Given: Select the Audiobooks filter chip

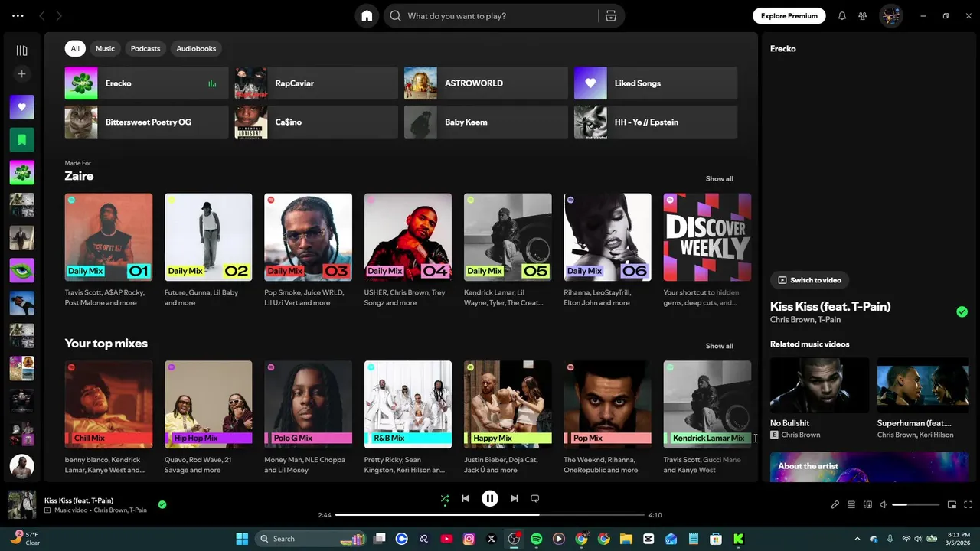Looking at the screenshot, I should click(196, 48).
